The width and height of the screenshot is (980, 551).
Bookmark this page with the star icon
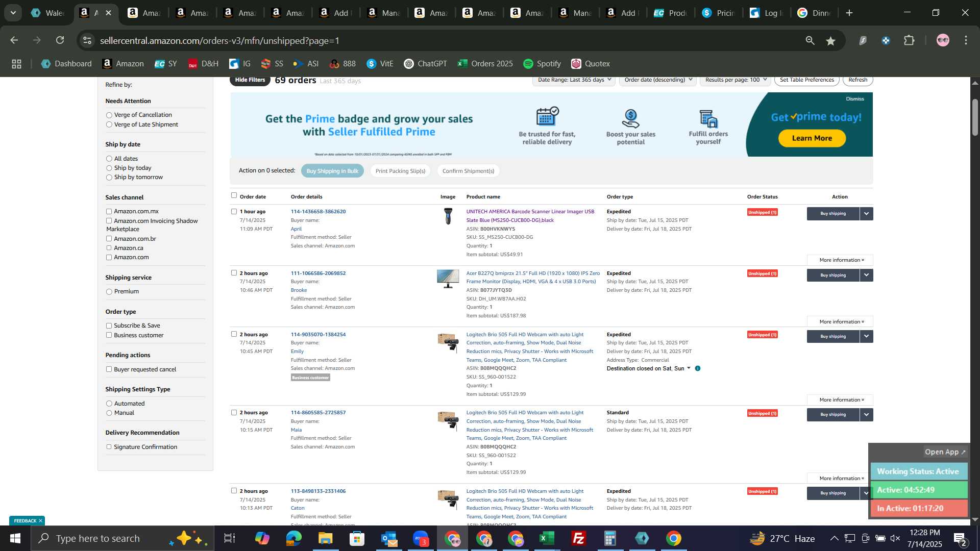(x=831, y=41)
